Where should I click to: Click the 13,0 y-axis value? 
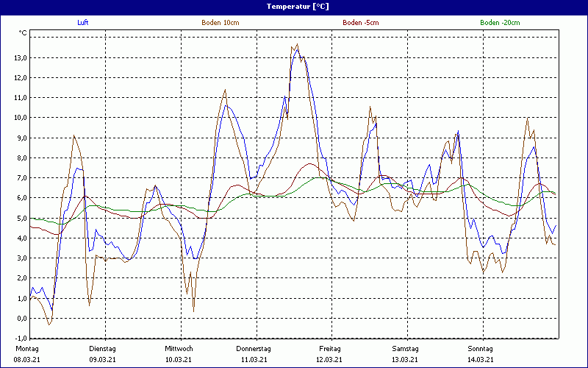coord(21,58)
